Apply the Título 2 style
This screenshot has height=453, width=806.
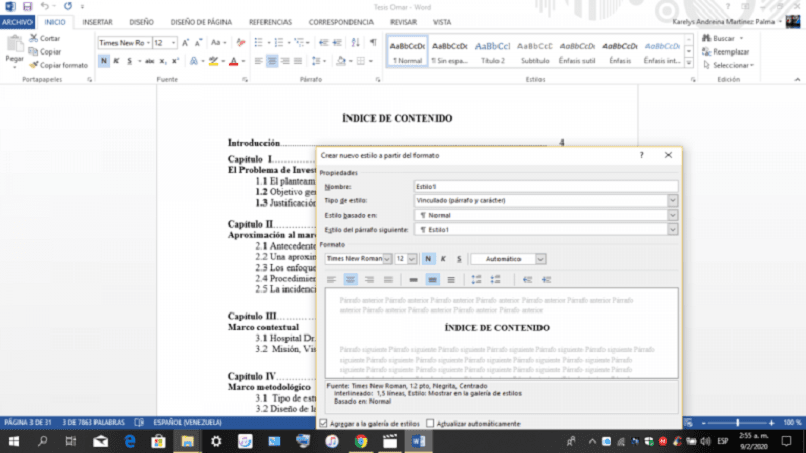click(492, 52)
